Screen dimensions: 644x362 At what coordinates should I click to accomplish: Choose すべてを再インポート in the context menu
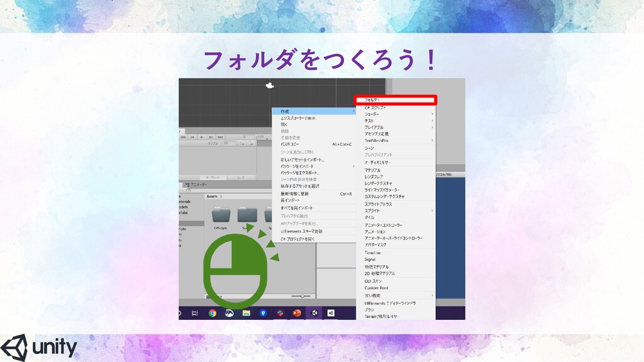(x=314, y=208)
